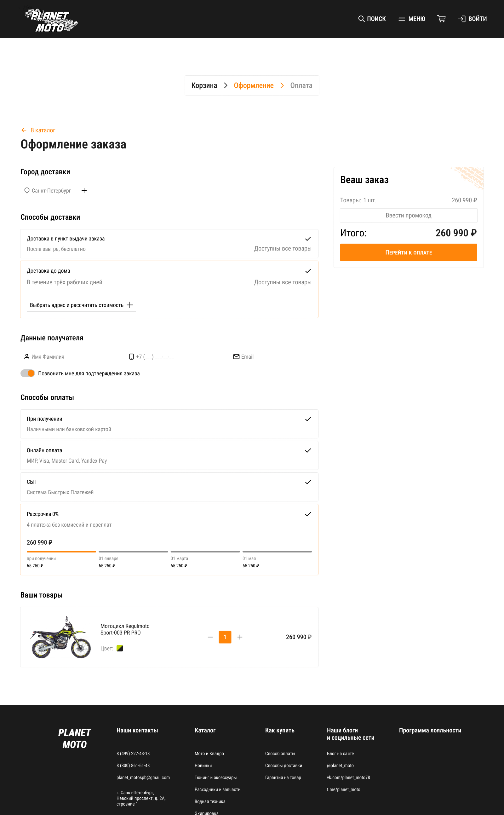Open the shopping cart icon in header
504x815 pixels.
(441, 19)
